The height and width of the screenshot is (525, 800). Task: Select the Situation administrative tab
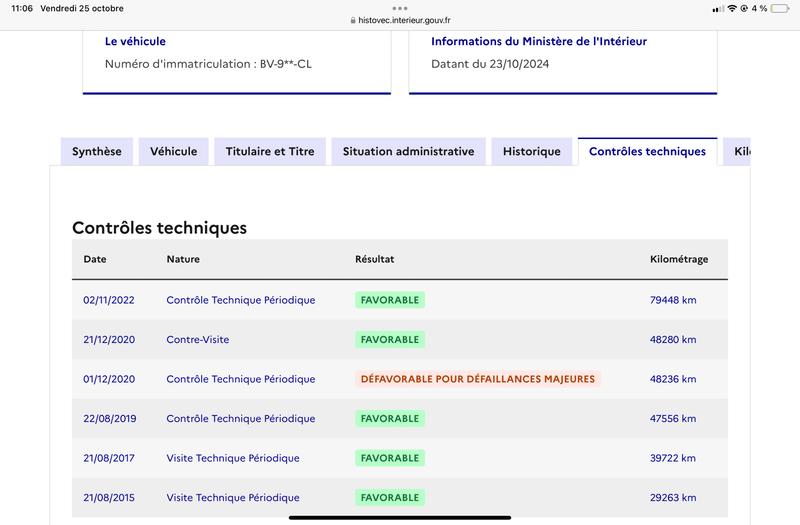(408, 152)
